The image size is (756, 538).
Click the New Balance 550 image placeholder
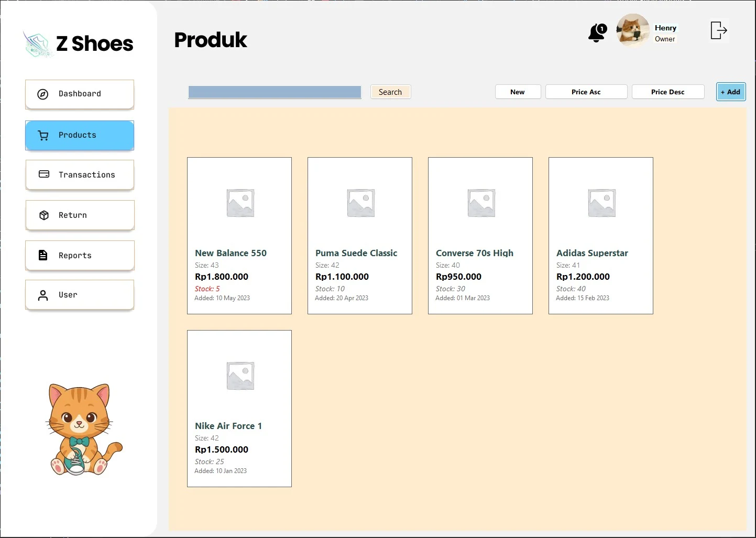point(240,203)
